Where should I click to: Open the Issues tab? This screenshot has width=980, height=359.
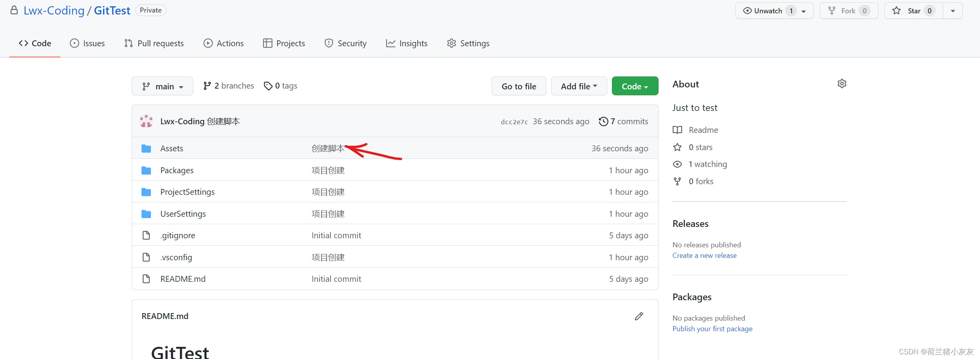[87, 43]
